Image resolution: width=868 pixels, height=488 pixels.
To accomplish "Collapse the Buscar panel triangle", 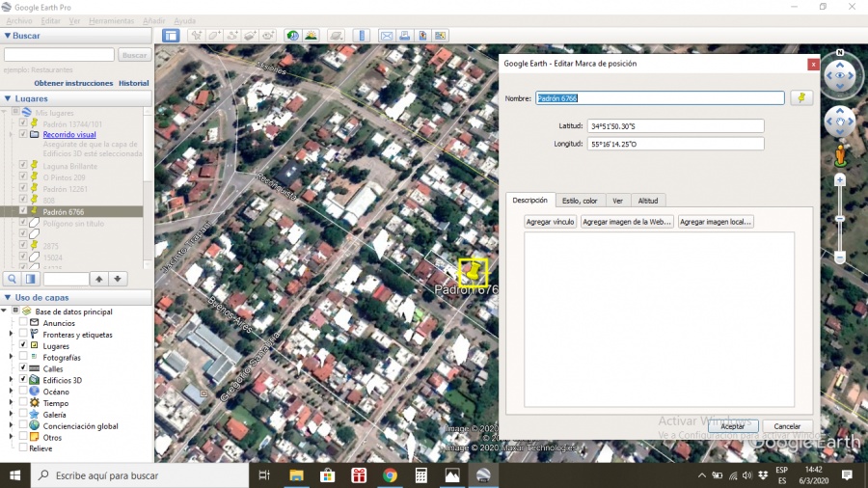I will (x=7, y=36).
